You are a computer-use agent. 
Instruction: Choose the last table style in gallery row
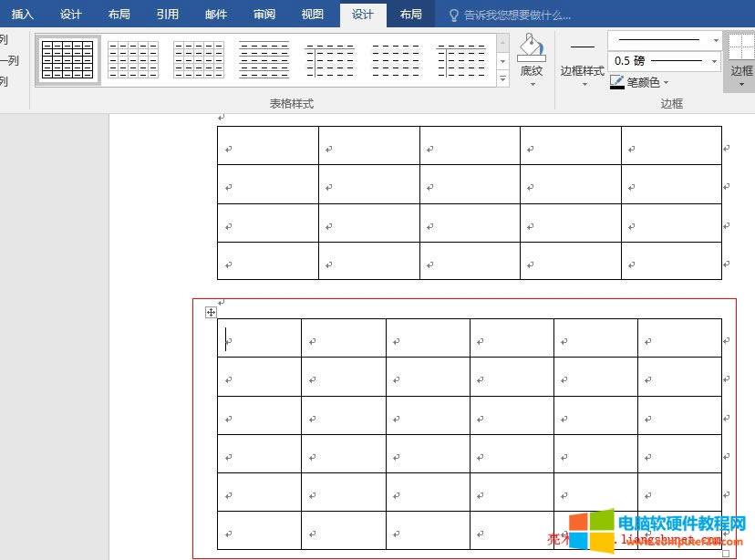coord(461,59)
